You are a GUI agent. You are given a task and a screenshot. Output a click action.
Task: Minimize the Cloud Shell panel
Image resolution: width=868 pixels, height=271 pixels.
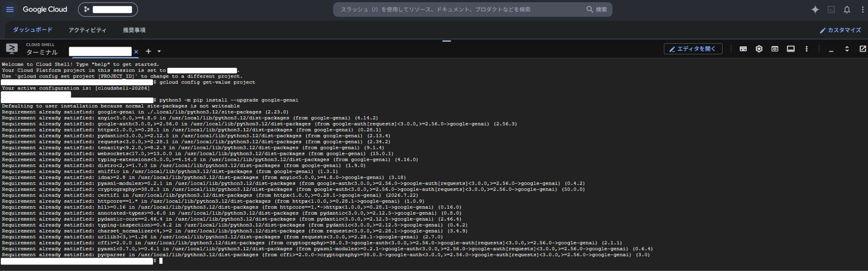click(x=831, y=50)
